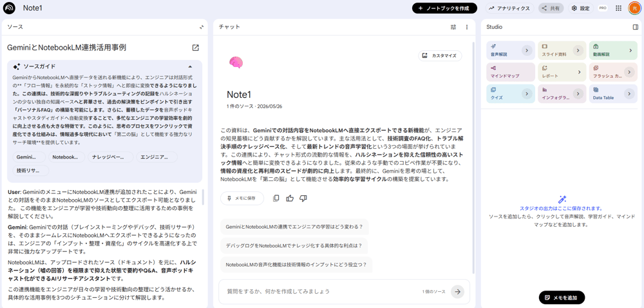Open レポート options arrow

pyautogui.click(x=580, y=72)
